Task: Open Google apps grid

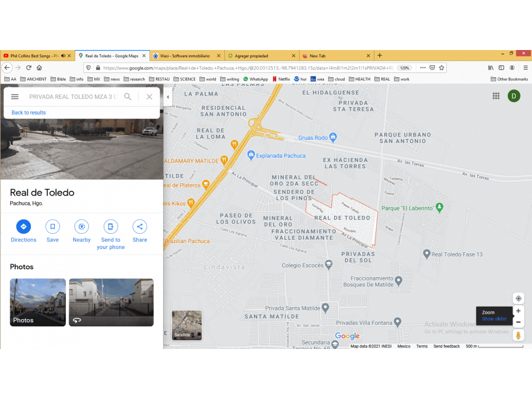Action: click(x=496, y=96)
